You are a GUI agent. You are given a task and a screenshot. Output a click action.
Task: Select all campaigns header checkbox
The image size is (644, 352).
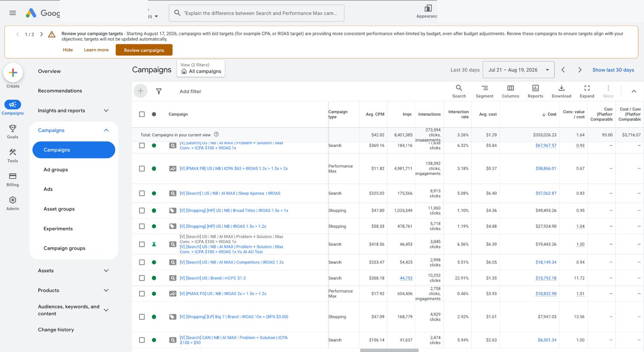(x=142, y=114)
